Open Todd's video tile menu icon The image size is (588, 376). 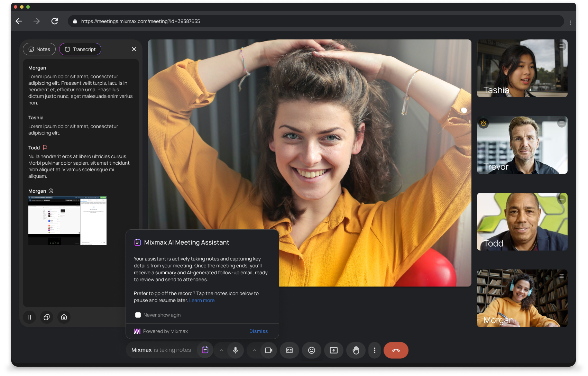click(561, 200)
